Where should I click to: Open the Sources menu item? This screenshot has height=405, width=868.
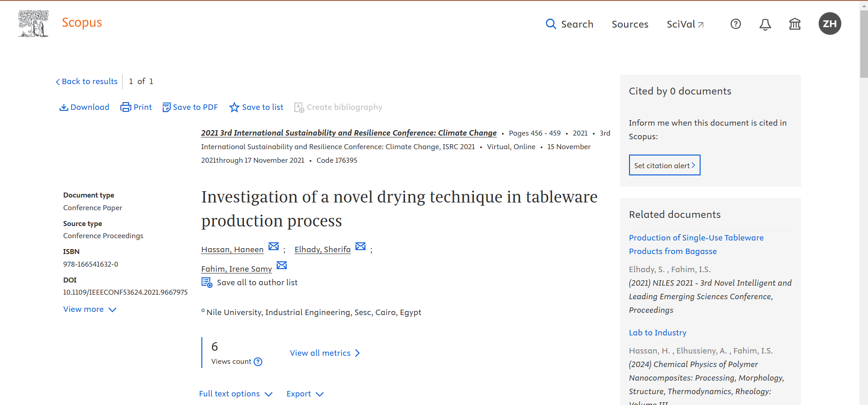(x=630, y=24)
